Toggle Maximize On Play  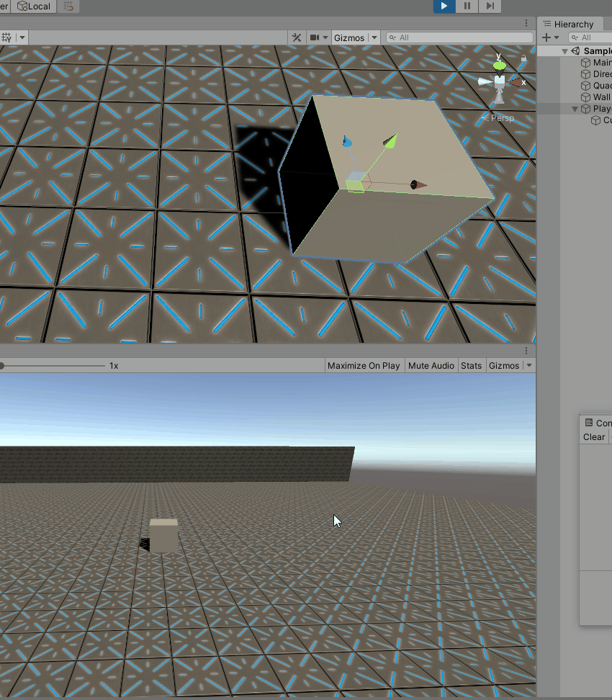coord(363,366)
